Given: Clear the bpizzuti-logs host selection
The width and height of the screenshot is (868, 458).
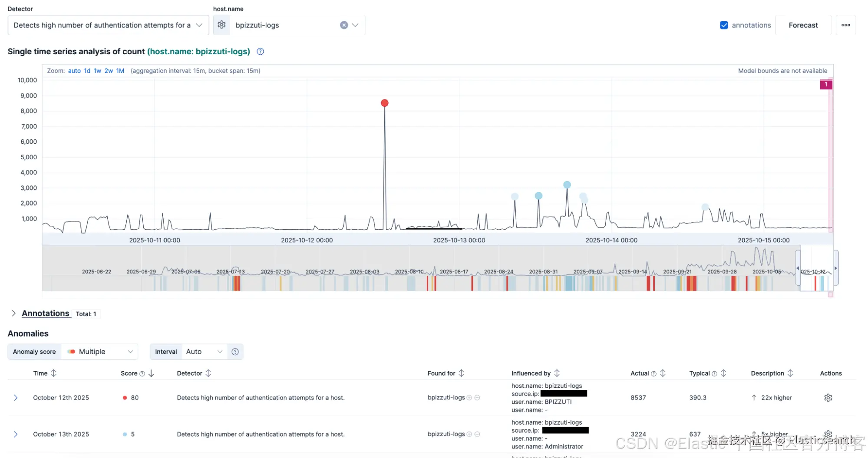Looking at the screenshot, I should (343, 25).
